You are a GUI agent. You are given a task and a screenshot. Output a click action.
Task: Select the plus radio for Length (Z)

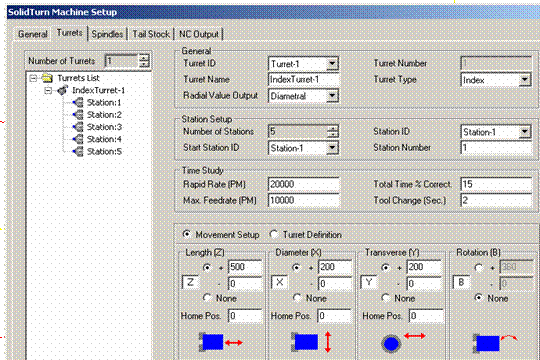tap(207, 267)
